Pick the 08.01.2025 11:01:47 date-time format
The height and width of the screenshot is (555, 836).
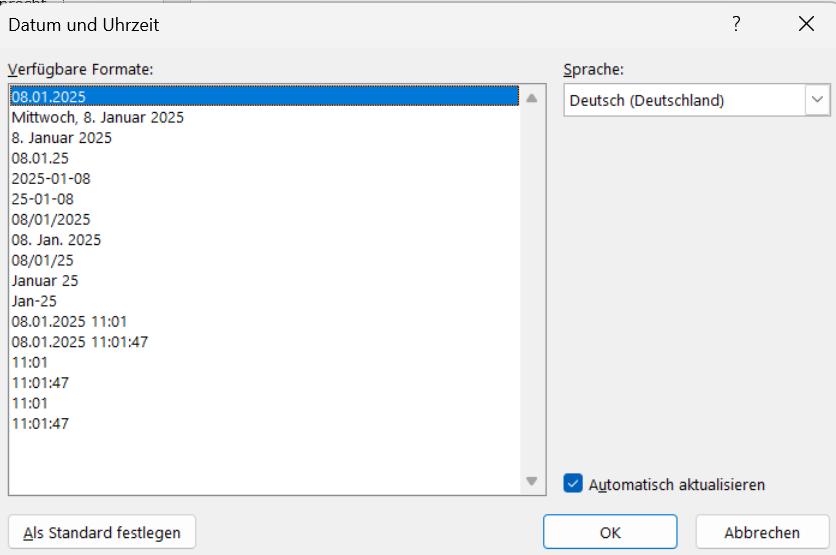pos(80,342)
